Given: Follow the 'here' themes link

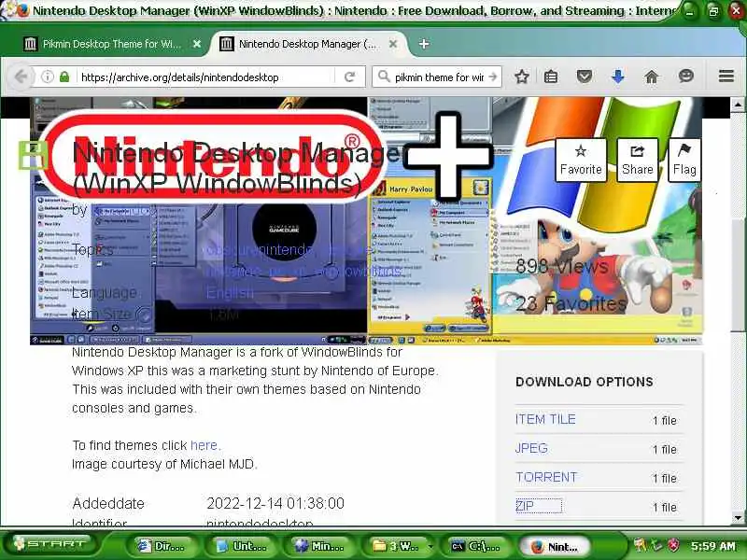Looking at the screenshot, I should 204,445.
